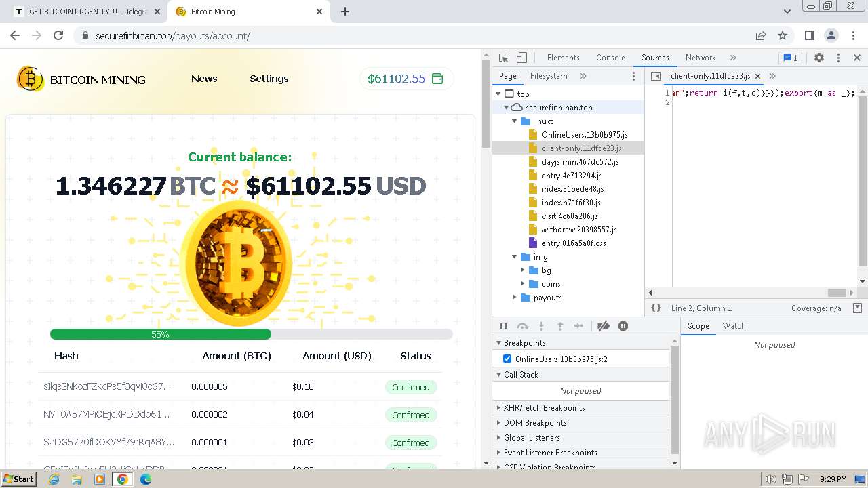Open DevTools customize menu (three dots)
Viewport: 868px width, 488px height.
pos(838,58)
